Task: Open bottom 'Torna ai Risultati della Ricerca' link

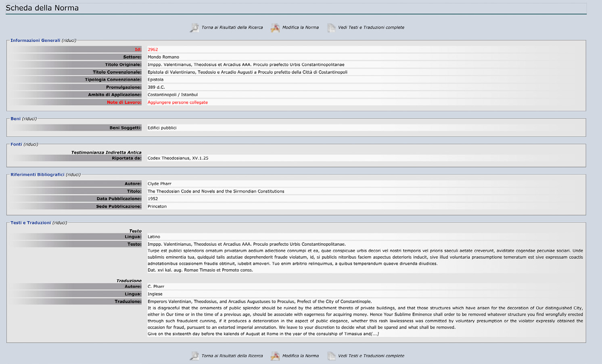Action: 232,356
